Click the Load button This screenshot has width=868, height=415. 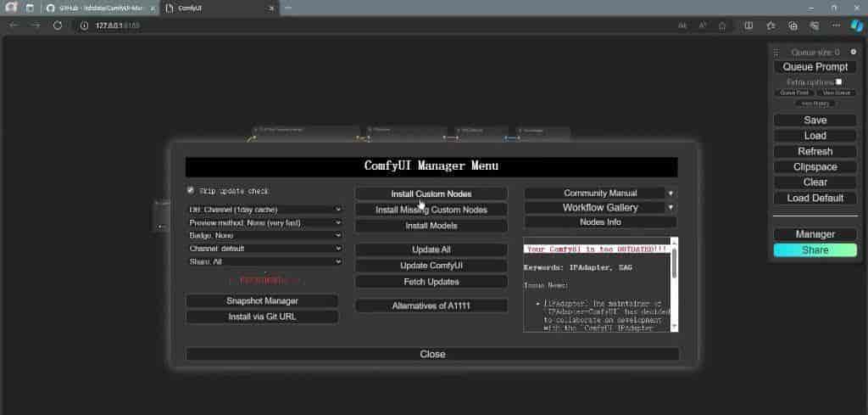tap(815, 136)
